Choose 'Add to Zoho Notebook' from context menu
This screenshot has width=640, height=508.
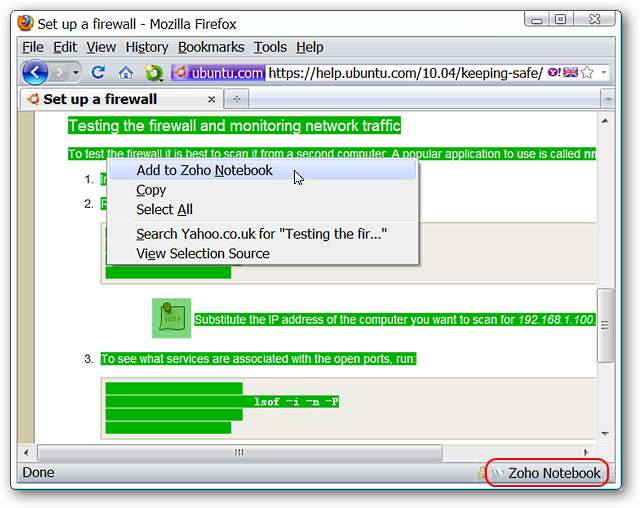pyautogui.click(x=263, y=170)
